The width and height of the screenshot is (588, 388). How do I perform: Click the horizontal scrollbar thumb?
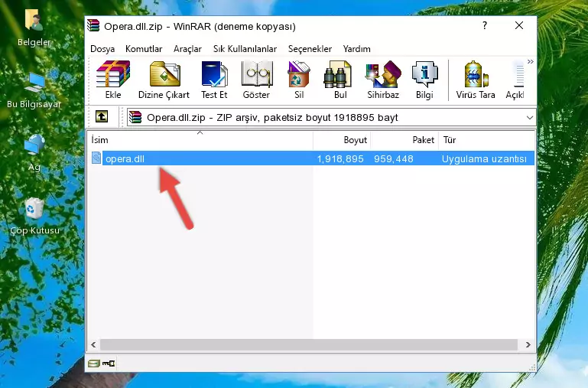(x=309, y=344)
